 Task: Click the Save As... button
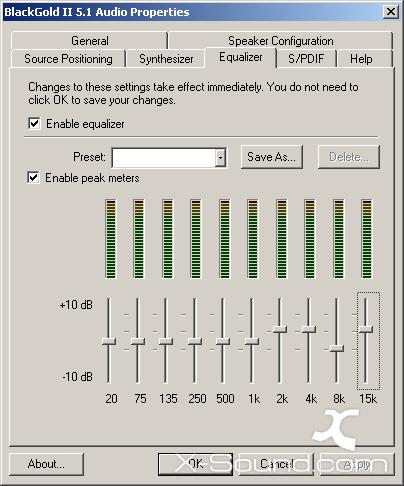[272, 157]
